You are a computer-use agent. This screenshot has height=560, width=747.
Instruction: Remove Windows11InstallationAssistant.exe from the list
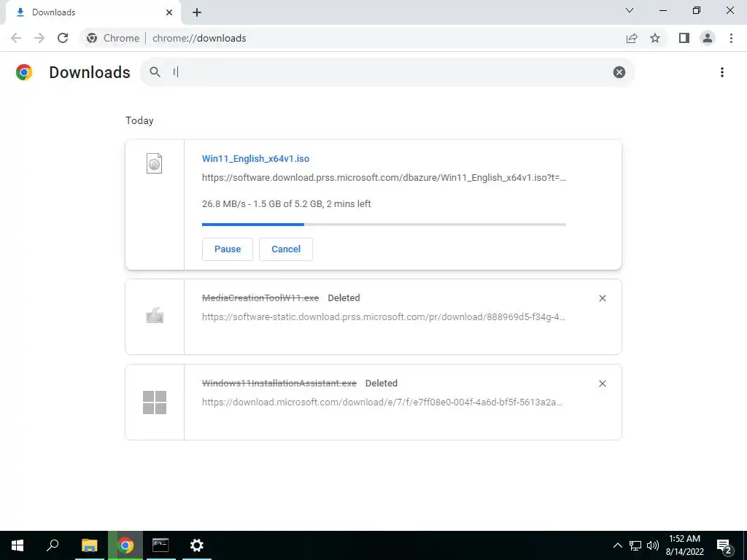point(602,384)
